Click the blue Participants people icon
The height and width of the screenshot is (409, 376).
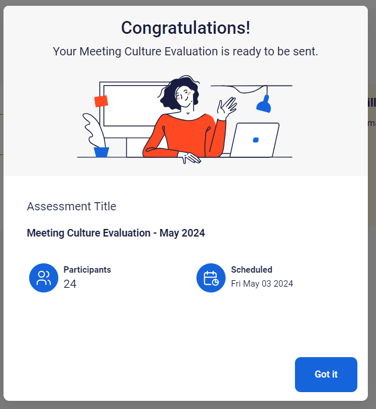pyautogui.click(x=44, y=278)
